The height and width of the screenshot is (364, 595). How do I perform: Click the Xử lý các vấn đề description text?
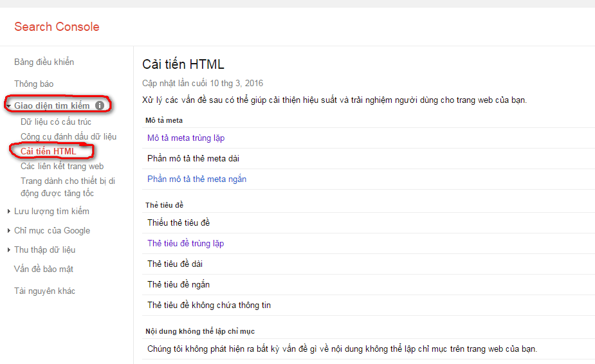coord(334,100)
